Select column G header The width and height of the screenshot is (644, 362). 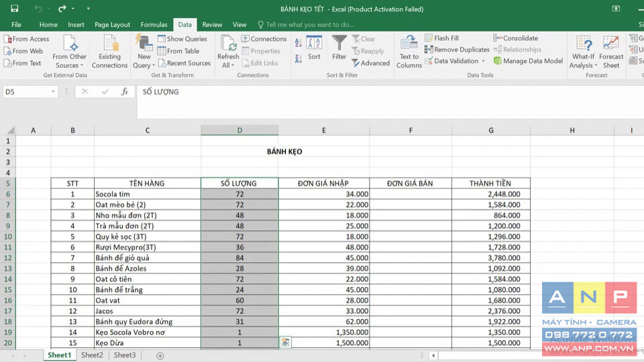[x=491, y=131]
